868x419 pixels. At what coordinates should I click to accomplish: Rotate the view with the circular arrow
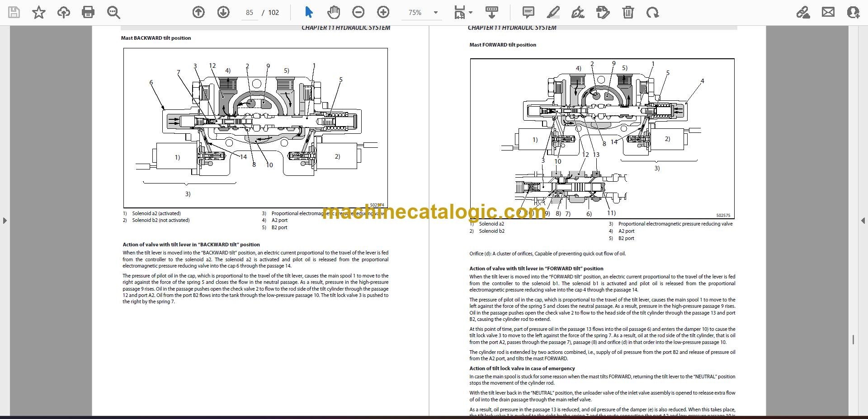(652, 12)
